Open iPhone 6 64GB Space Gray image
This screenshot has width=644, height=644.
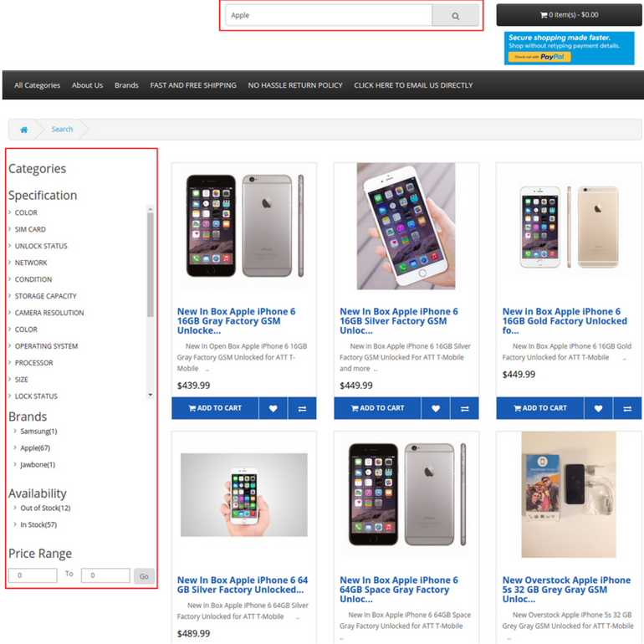pyautogui.click(x=406, y=495)
